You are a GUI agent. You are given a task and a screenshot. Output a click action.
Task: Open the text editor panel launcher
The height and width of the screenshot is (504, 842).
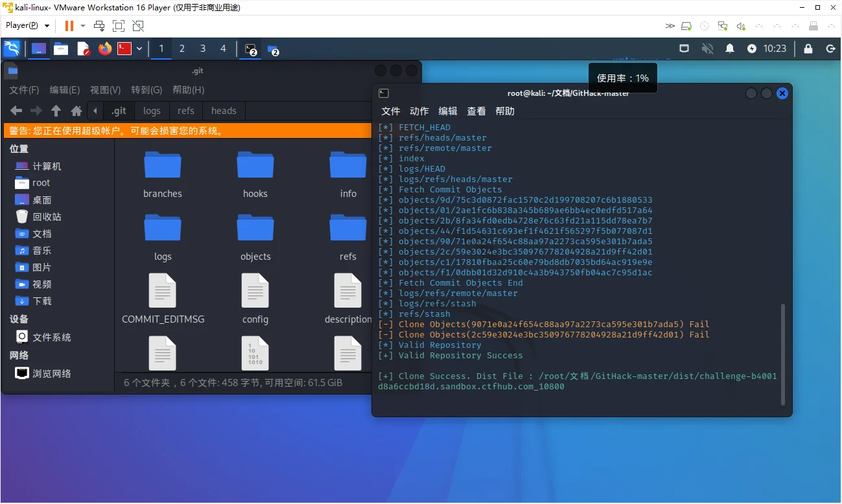point(83,49)
